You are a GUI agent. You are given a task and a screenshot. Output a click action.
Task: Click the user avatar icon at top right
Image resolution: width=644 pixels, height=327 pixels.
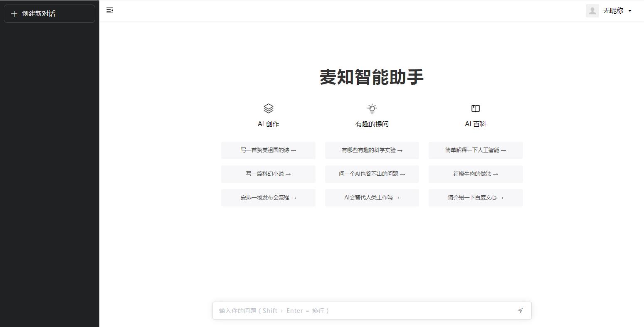(592, 10)
